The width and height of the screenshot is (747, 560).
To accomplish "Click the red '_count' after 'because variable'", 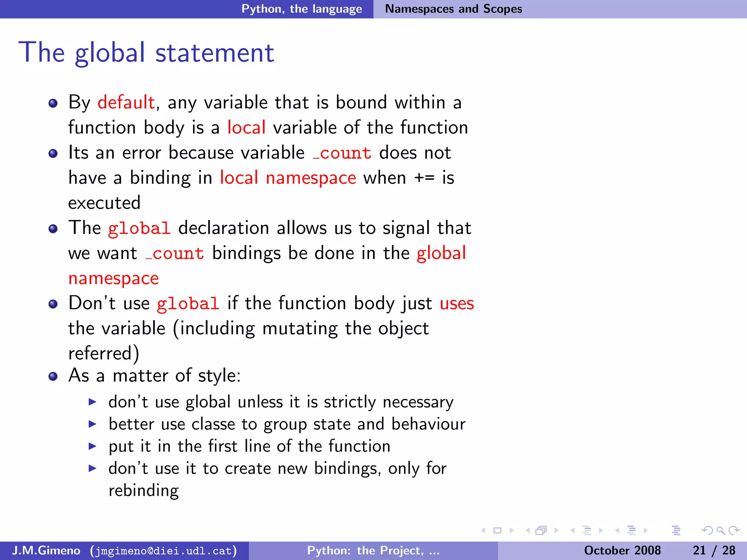I will [342, 153].
